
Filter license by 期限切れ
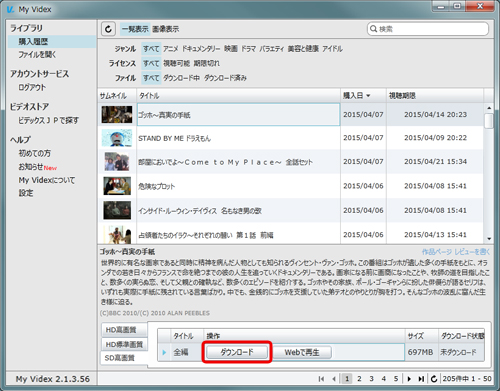[x=207, y=63]
